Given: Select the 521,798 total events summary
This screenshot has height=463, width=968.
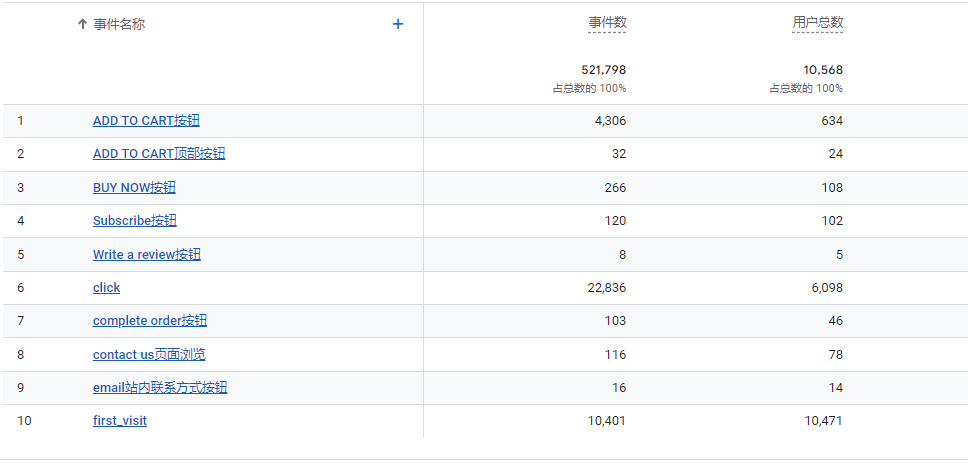Looking at the screenshot, I should click(604, 70).
